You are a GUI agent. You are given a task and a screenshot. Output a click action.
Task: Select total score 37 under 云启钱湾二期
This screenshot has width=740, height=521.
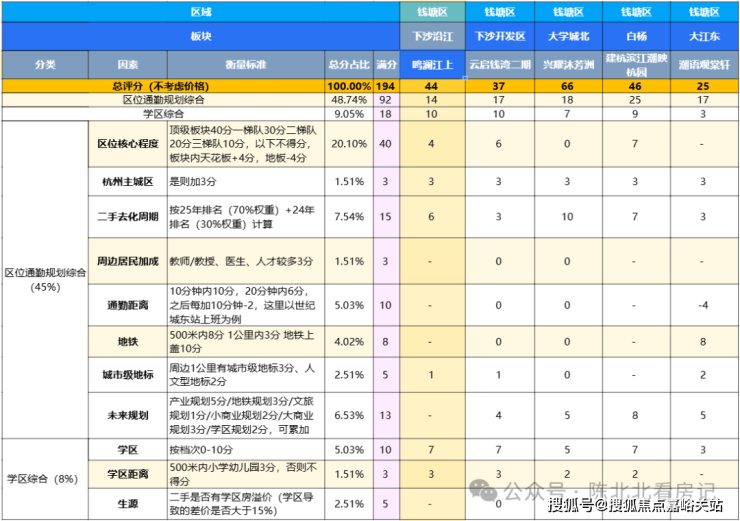[499, 86]
